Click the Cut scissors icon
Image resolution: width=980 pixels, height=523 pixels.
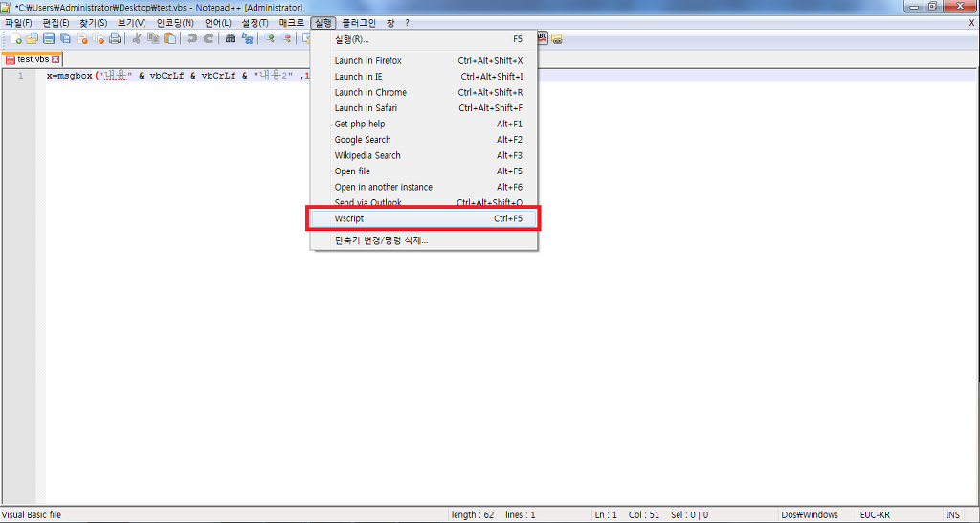coord(136,38)
